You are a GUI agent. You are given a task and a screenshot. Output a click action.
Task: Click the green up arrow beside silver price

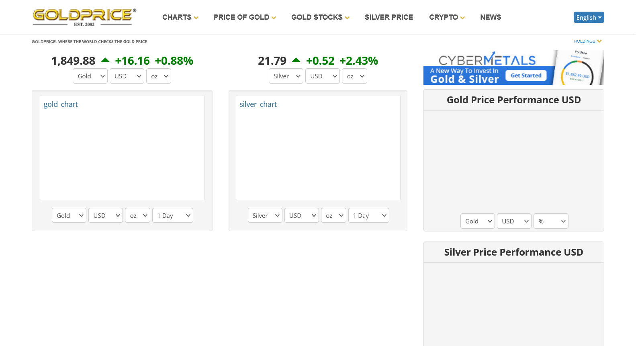pyautogui.click(x=296, y=60)
